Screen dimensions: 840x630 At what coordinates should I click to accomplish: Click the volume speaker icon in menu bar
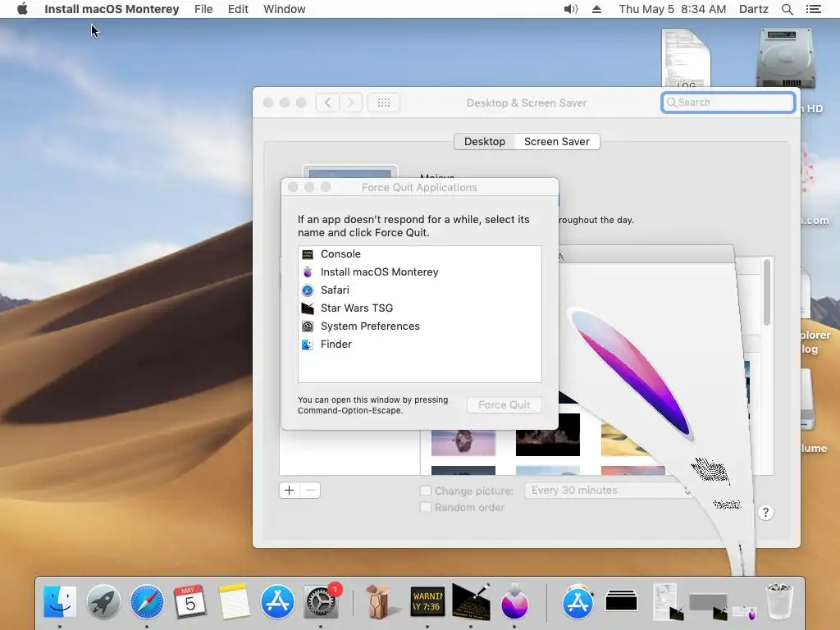pyautogui.click(x=571, y=9)
